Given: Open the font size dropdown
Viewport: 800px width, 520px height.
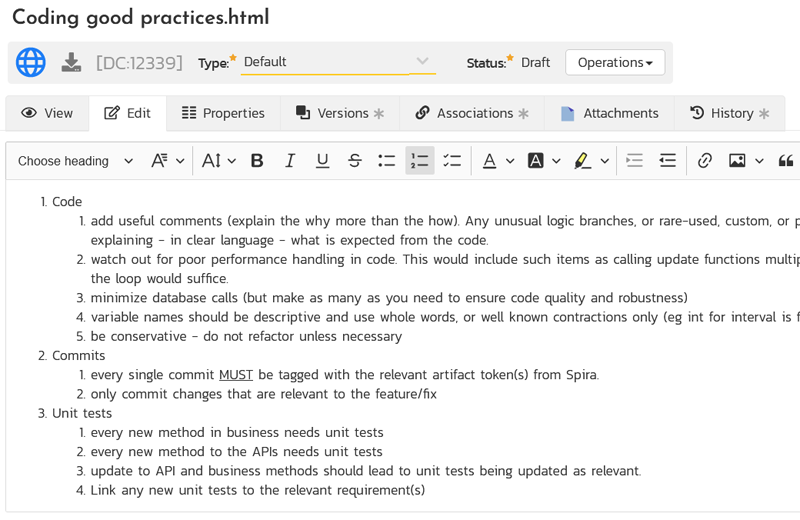Looking at the screenshot, I should click(x=218, y=160).
